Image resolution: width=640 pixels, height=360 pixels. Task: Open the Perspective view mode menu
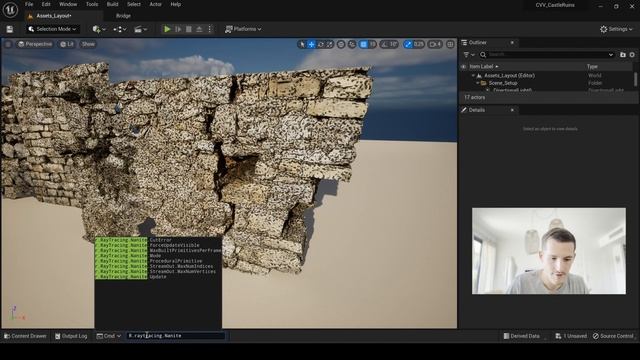coord(36,44)
